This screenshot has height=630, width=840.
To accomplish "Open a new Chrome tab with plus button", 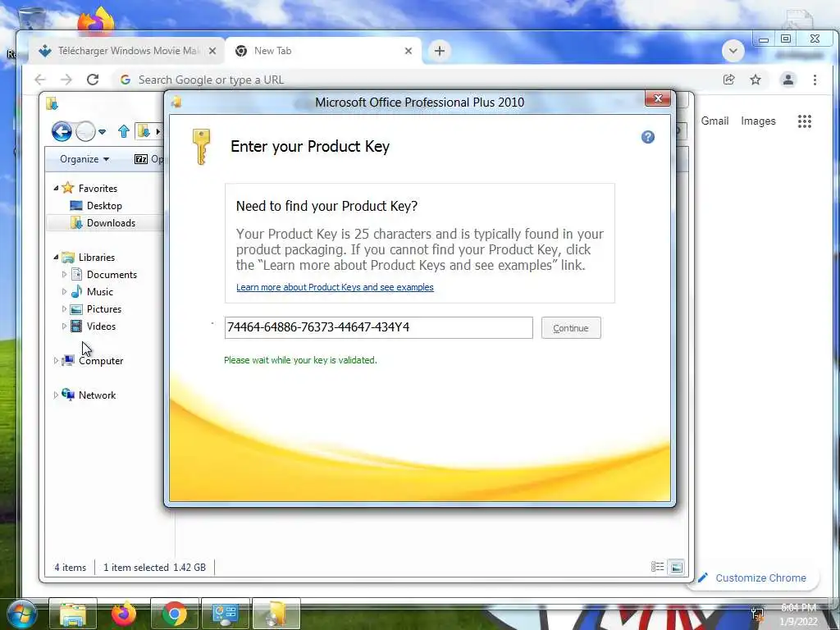I will pyautogui.click(x=440, y=51).
